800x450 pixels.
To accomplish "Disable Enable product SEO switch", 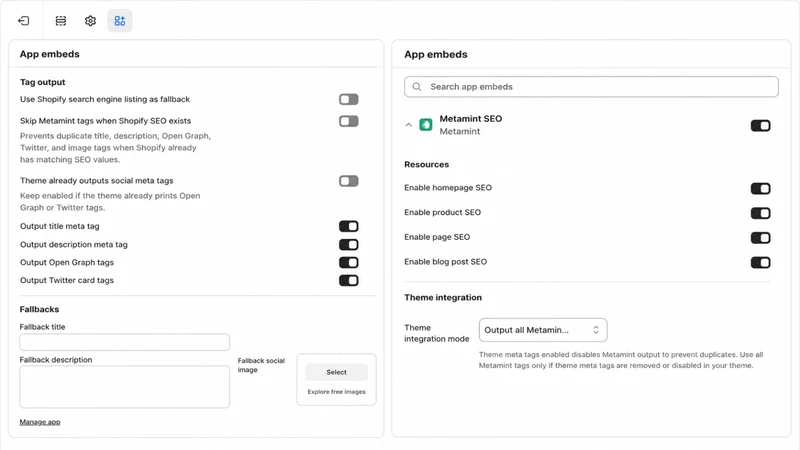I will 760,213.
